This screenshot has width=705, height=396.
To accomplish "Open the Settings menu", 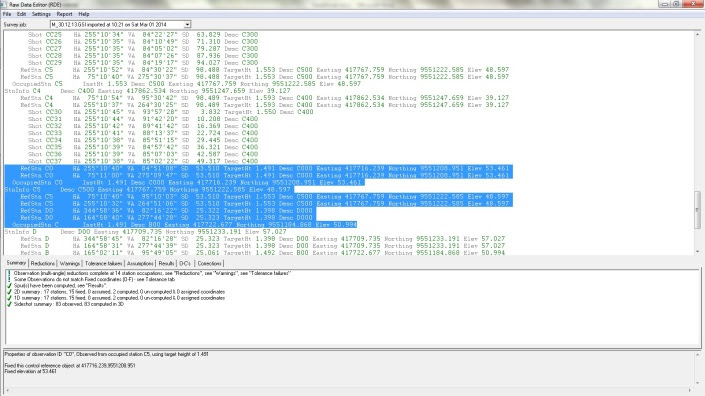I will pyautogui.click(x=41, y=14).
